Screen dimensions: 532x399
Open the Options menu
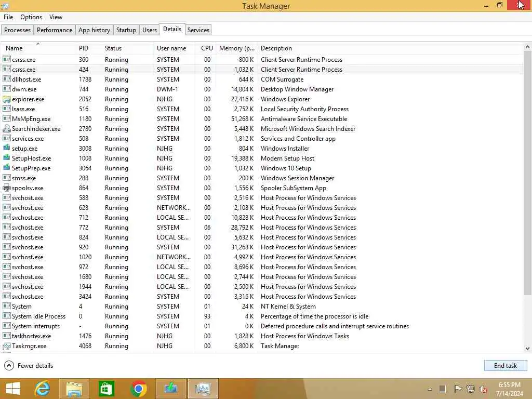31,17
